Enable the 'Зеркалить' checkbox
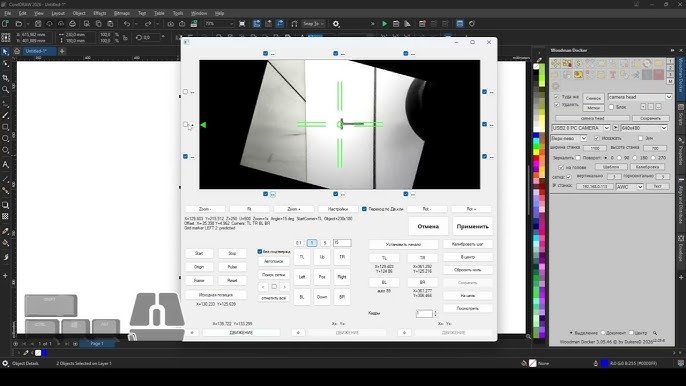The width and height of the screenshot is (686, 386). 578,158
